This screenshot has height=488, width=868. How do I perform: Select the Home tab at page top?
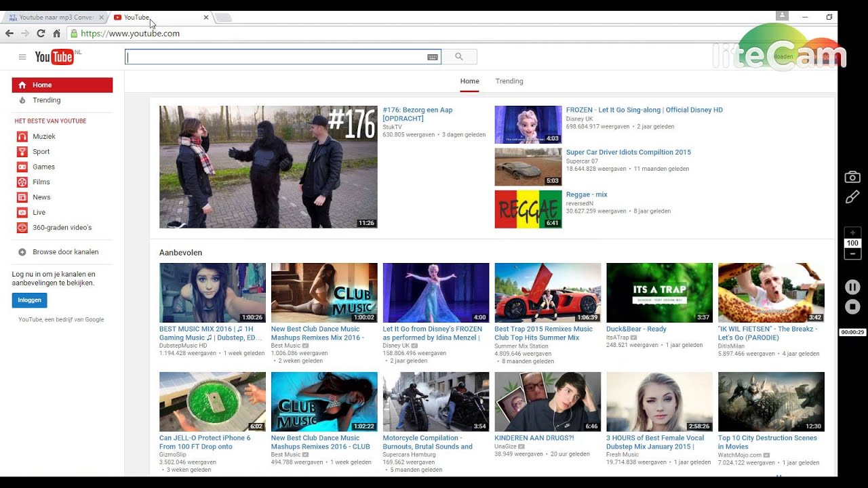(469, 81)
